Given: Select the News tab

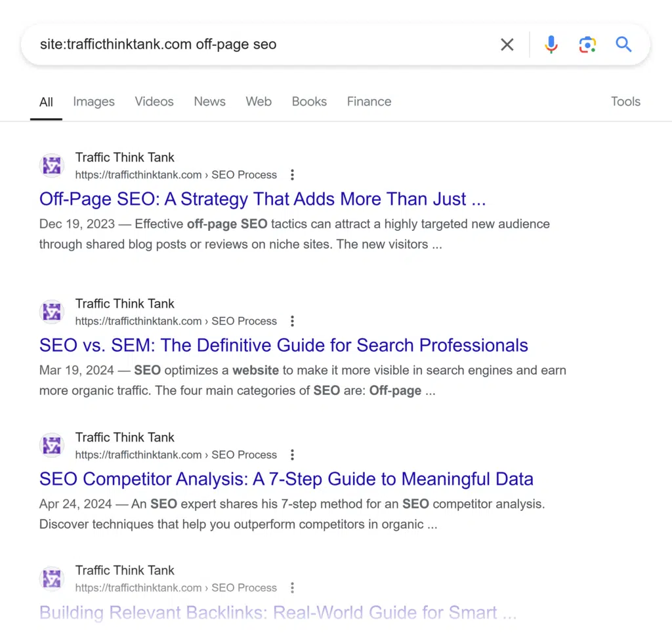Looking at the screenshot, I should (209, 102).
